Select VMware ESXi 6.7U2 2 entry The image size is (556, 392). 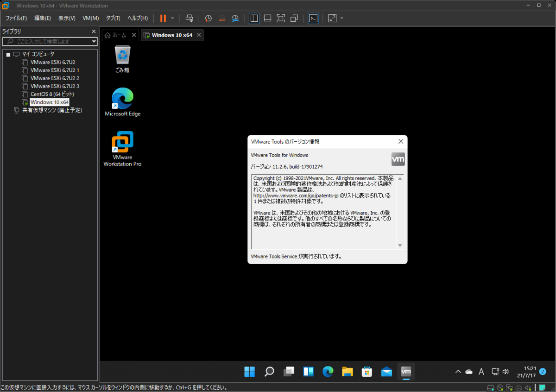click(x=55, y=78)
